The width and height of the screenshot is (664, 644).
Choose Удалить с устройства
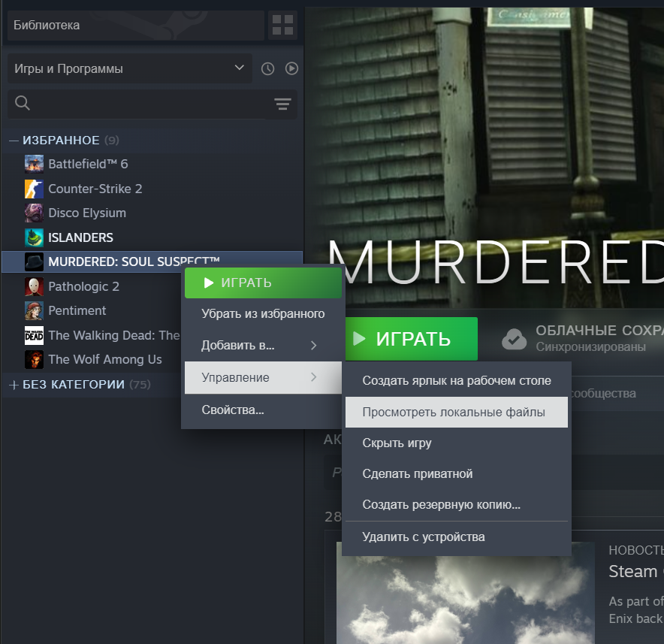click(x=457, y=537)
